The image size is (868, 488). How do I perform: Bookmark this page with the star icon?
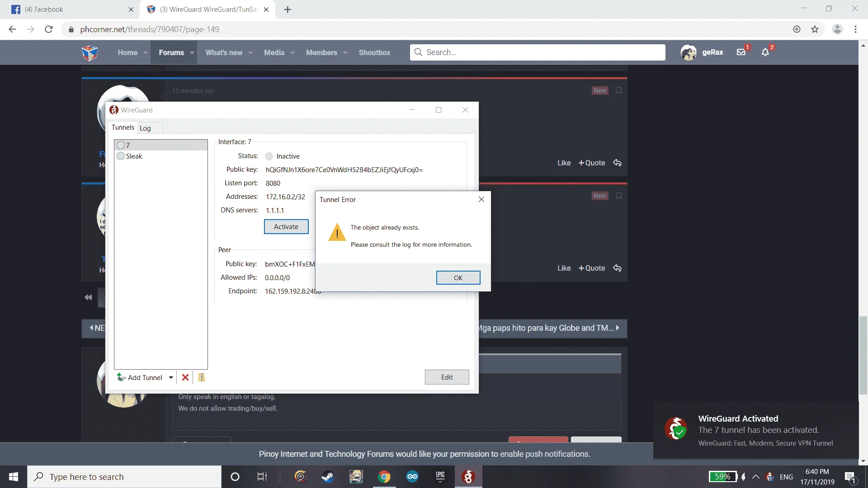coord(815,29)
